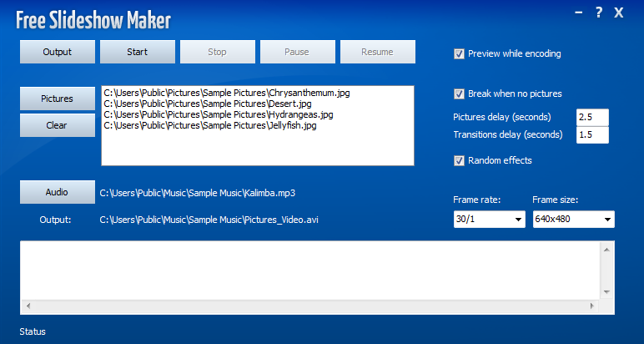Image resolution: width=644 pixels, height=344 pixels.
Task: Select Jellyfish.jpg in the pictures list
Action: coord(210,126)
